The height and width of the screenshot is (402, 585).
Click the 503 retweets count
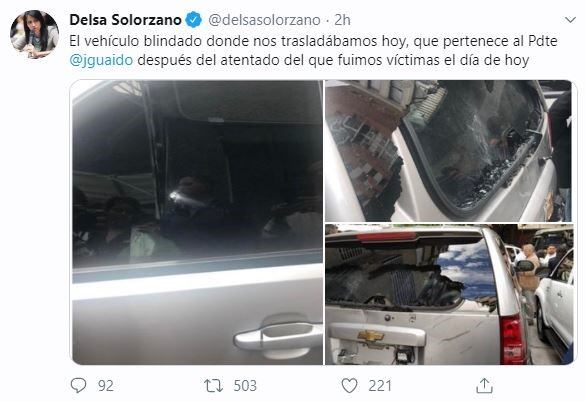245,386
